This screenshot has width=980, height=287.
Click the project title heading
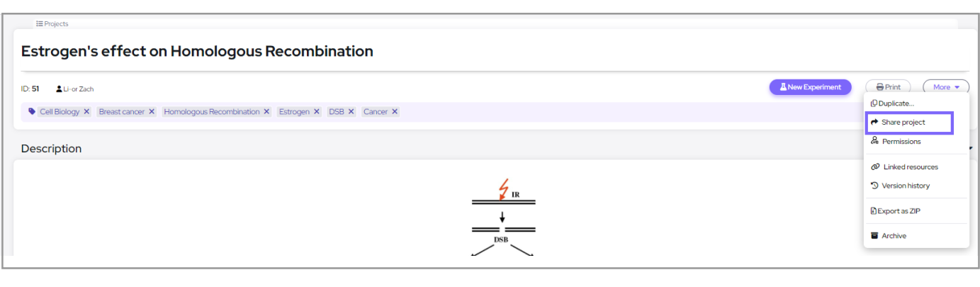[x=197, y=52]
